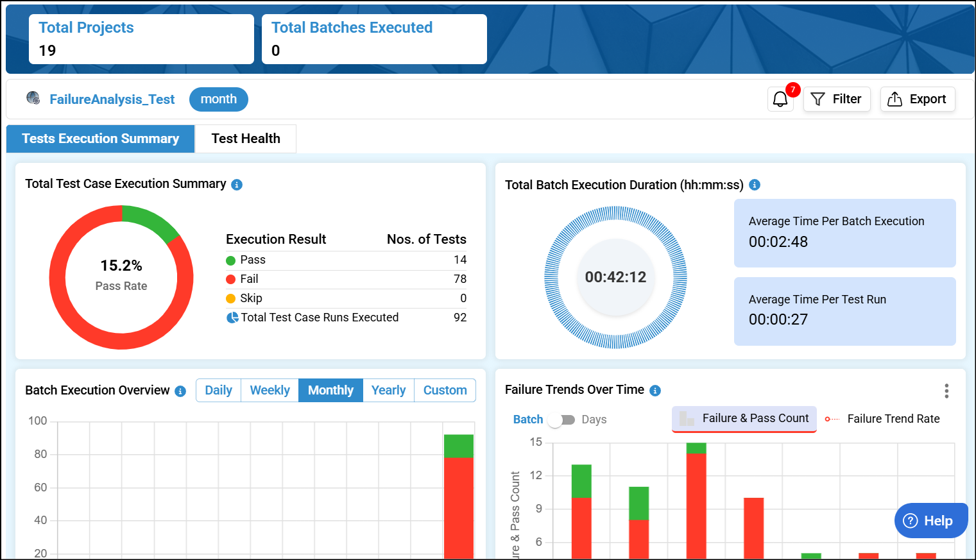Toggle Failure Trend Rate legend
This screenshot has width=976, height=560.
[x=882, y=419]
